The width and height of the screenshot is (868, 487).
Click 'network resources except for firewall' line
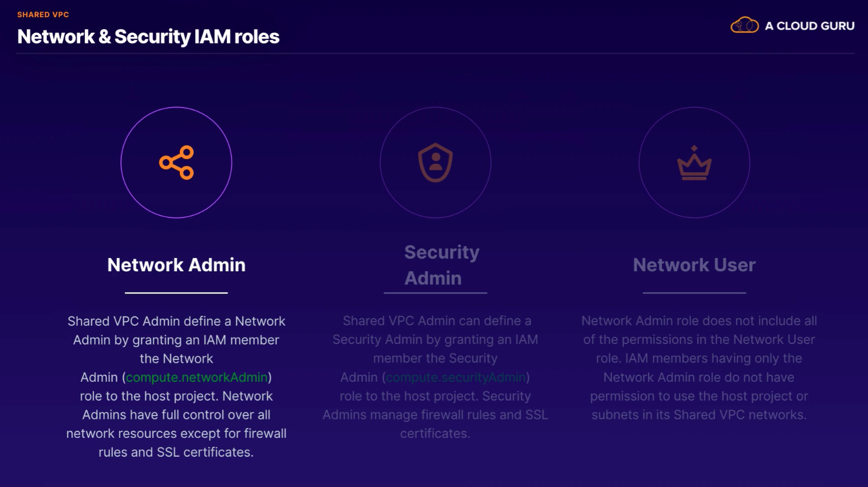click(176, 434)
